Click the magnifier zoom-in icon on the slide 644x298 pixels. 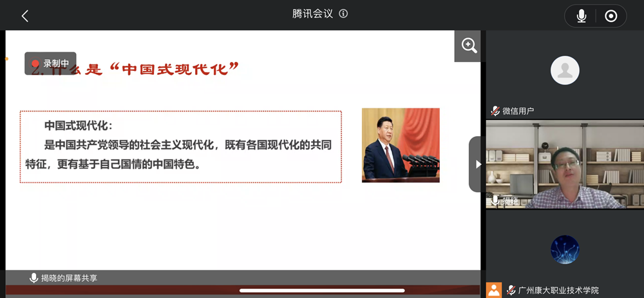pos(468,46)
